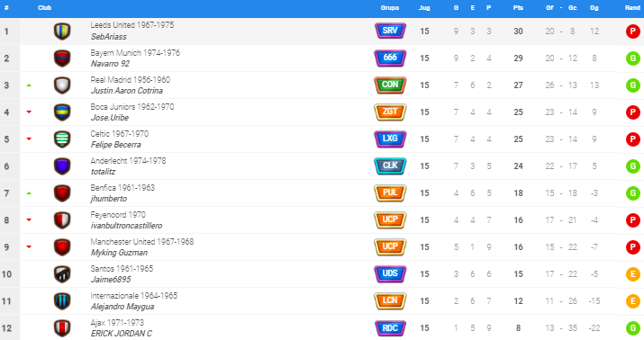
Task: Sort table by the Pts column header
Action: pyautogui.click(x=518, y=8)
